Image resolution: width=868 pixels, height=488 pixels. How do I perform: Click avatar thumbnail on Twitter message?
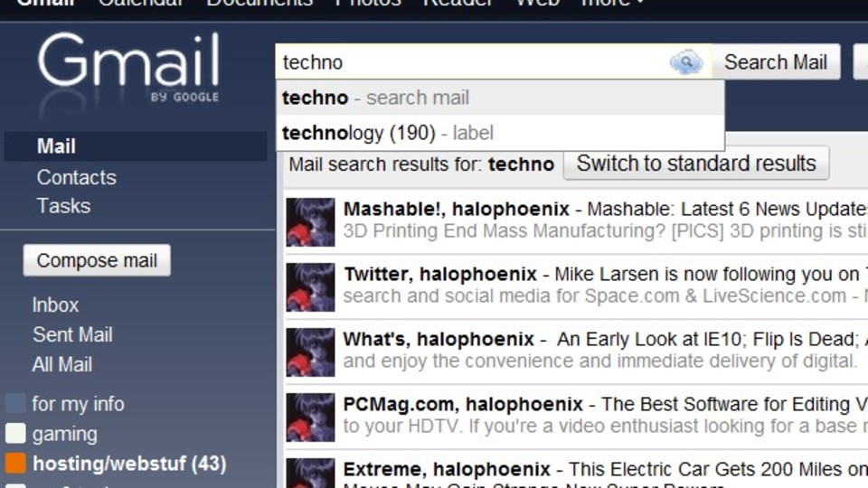click(310, 287)
